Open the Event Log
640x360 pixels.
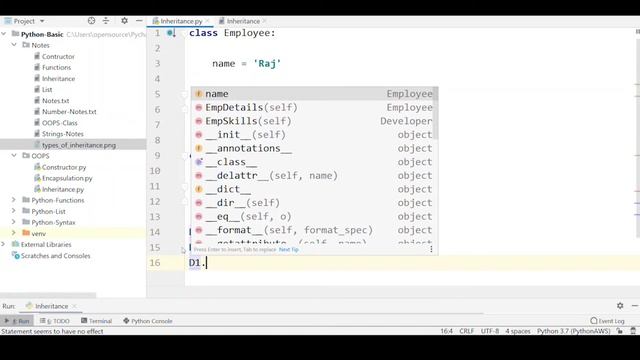click(607, 321)
